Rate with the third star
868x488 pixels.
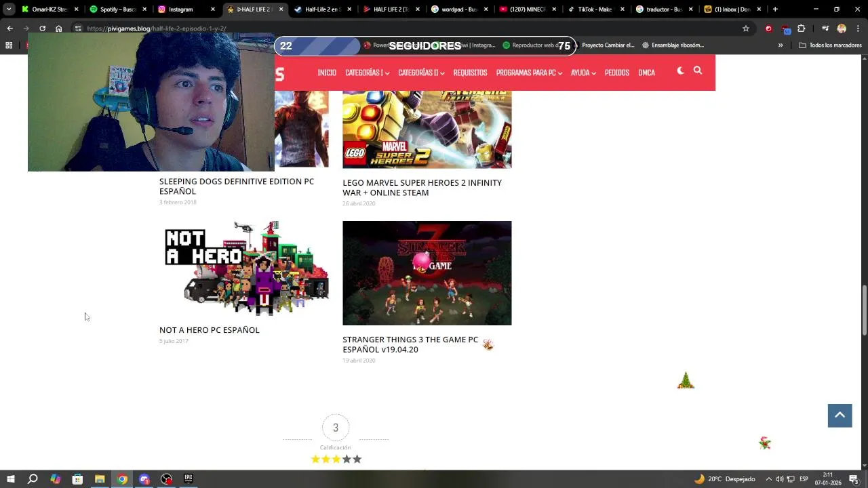click(336, 459)
